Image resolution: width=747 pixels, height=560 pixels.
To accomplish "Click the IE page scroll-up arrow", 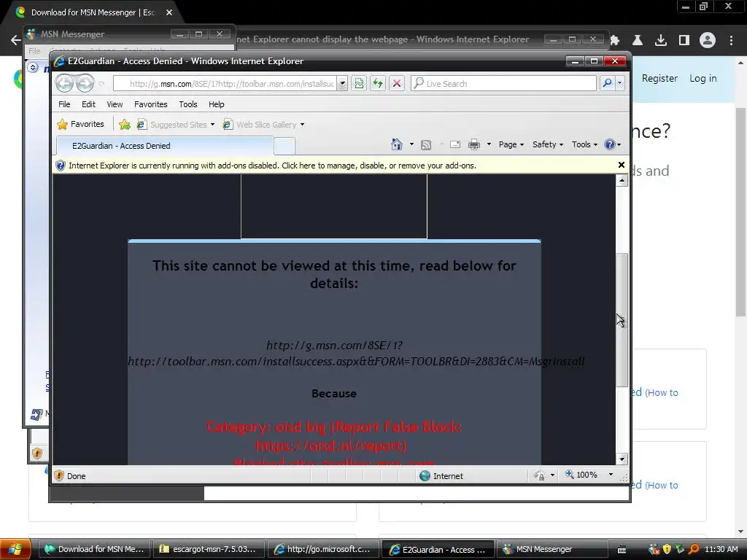I will 622,181.
